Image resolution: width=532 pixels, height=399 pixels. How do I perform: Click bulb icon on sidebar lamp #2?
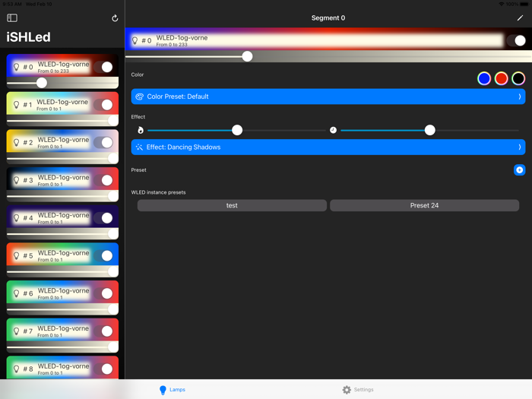pos(16,143)
